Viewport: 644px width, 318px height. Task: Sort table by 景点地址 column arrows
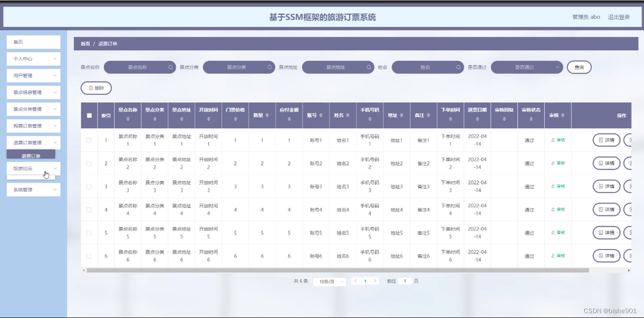tap(182, 119)
